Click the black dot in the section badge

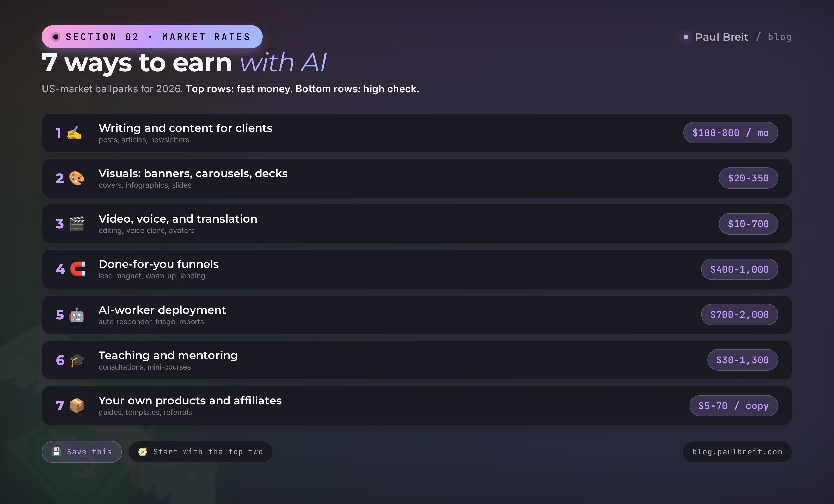56,36
